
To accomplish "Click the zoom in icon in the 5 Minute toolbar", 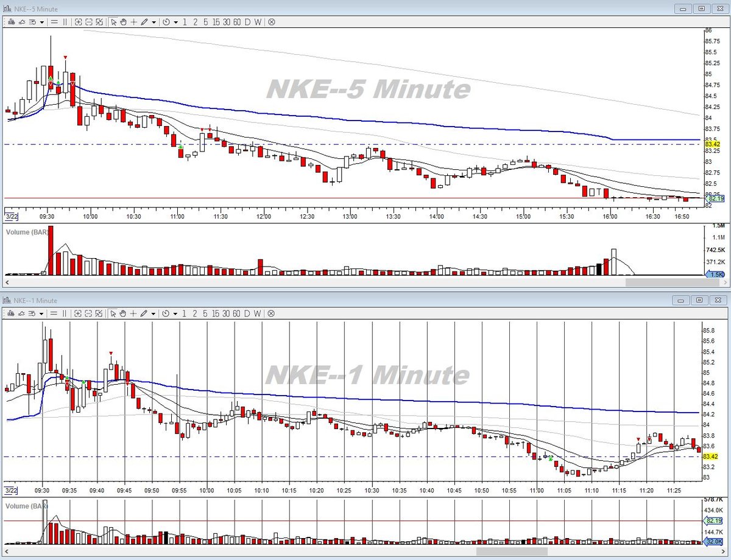I will coord(79,22).
